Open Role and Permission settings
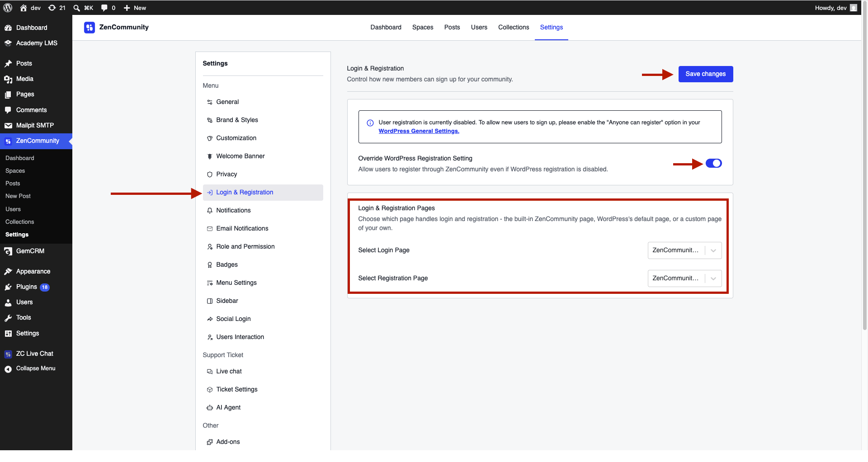 [x=263, y=247]
